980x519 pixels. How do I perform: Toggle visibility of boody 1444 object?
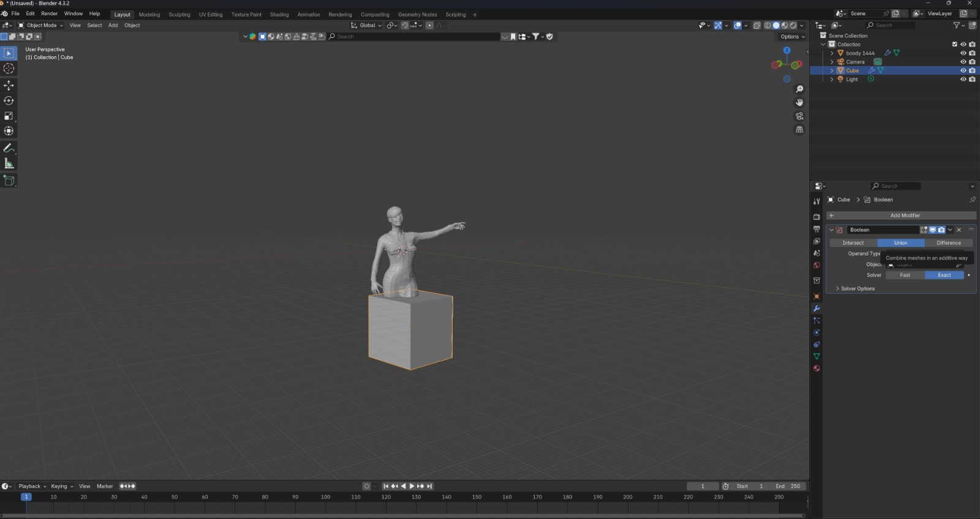[963, 53]
